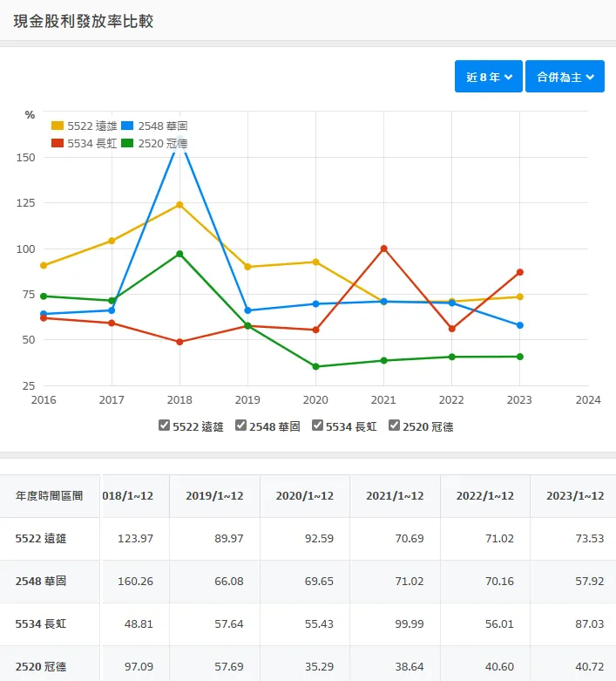This screenshot has width=616, height=681.
Task: Click the 5534 長虹 table row label
Action: click(x=41, y=624)
